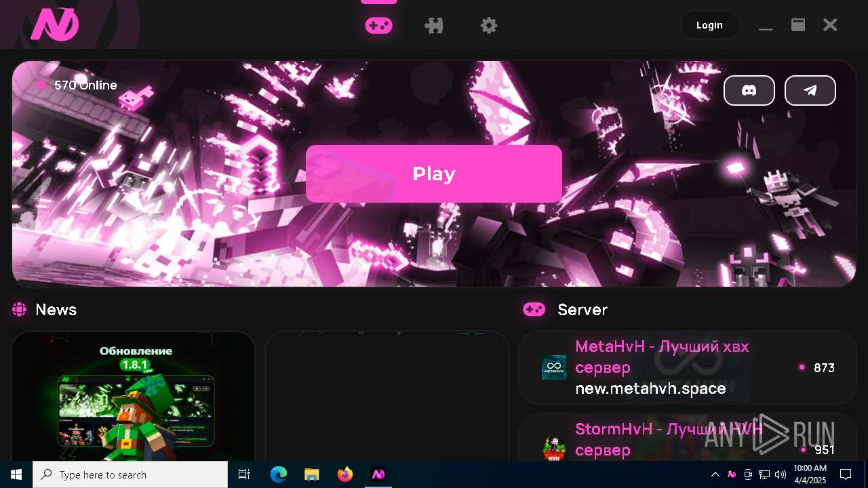Open the gamepad home tab

[378, 26]
